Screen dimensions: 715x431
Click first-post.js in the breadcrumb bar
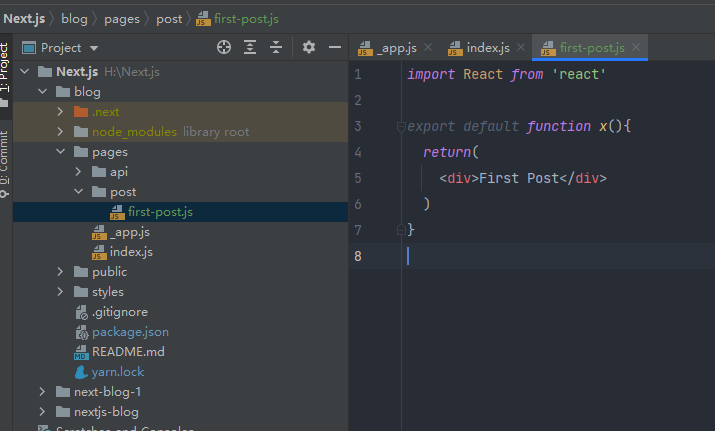(x=238, y=19)
